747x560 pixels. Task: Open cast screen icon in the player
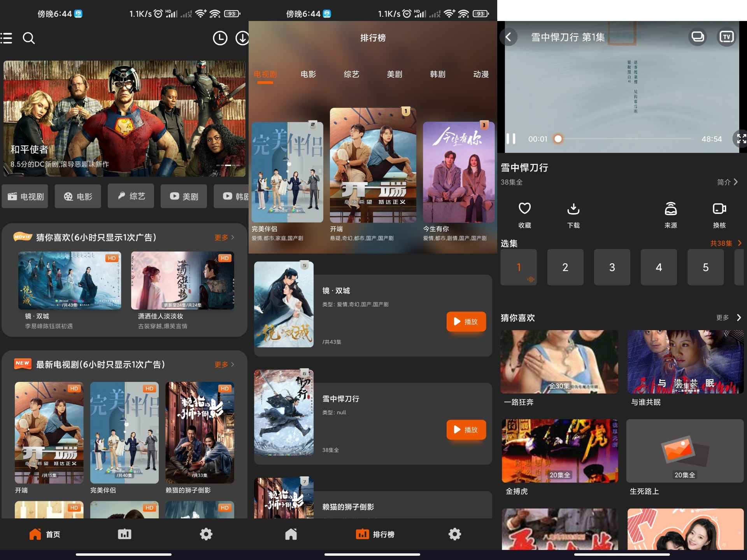click(698, 37)
